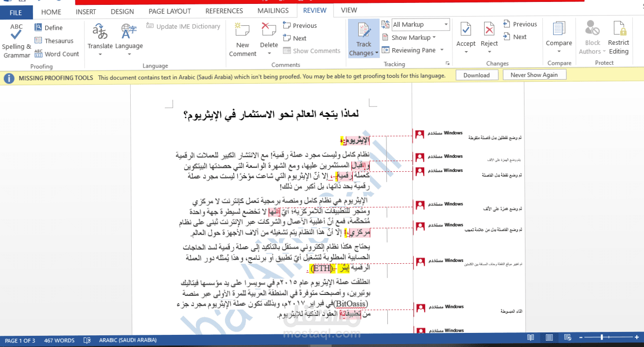The height and width of the screenshot is (347, 644).
Task: Switch to Print Layout view
Action: (x=549, y=337)
